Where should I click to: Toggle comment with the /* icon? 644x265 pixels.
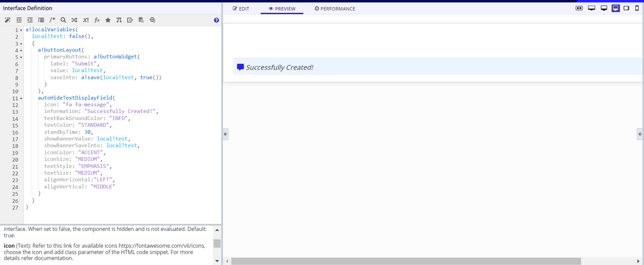[52, 20]
